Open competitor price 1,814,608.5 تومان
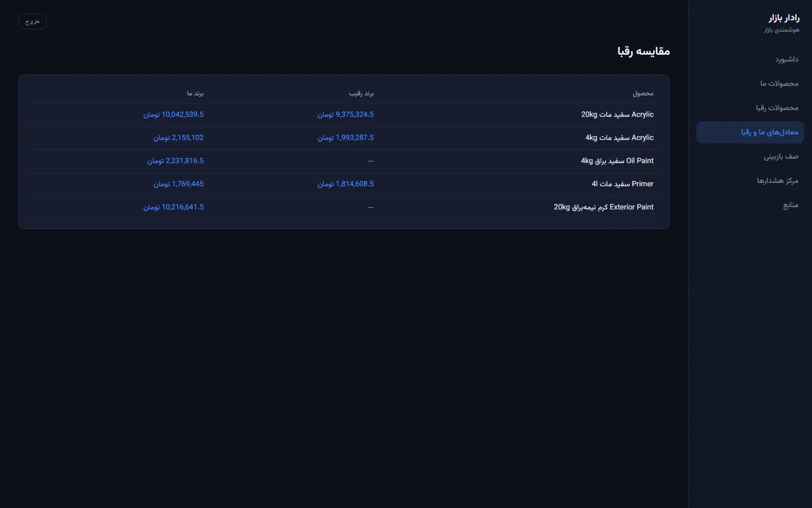The width and height of the screenshot is (812, 508). (x=346, y=184)
